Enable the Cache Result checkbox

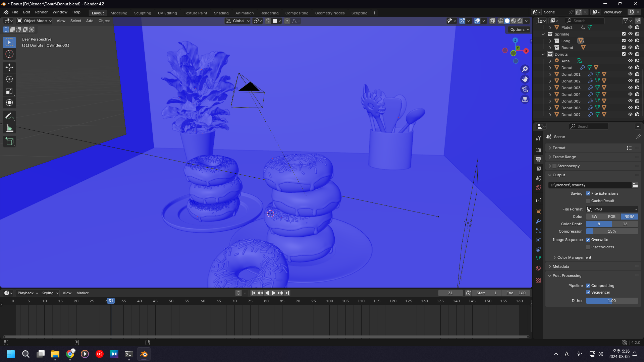[x=588, y=201]
